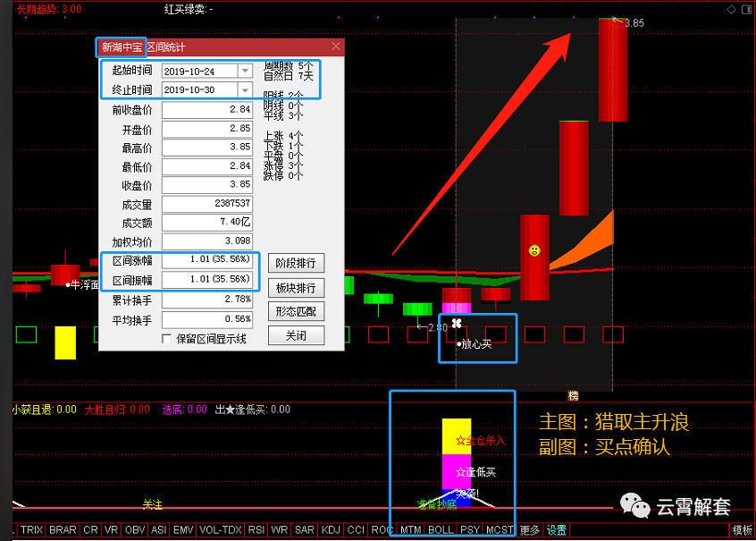Switch to the 模板 tab
Image resolution: width=756 pixels, height=541 pixels.
click(742, 530)
